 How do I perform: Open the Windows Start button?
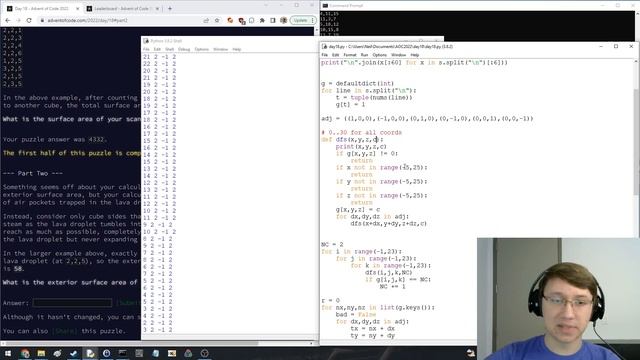[x=8, y=353]
